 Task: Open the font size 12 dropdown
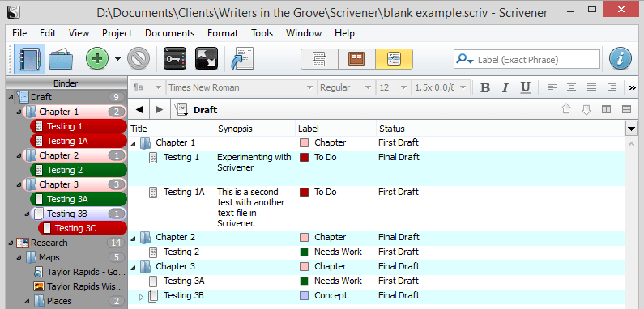point(393,87)
